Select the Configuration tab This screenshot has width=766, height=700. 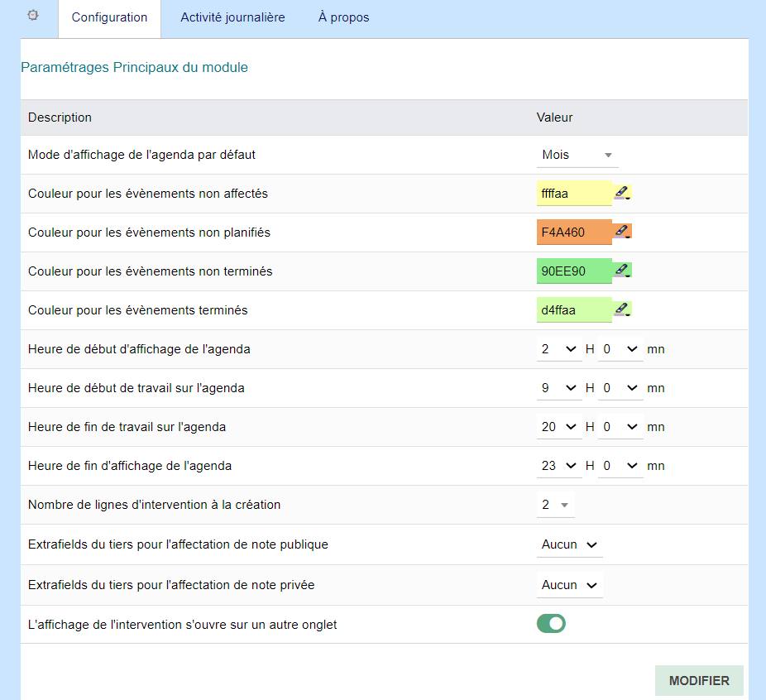pos(109,17)
